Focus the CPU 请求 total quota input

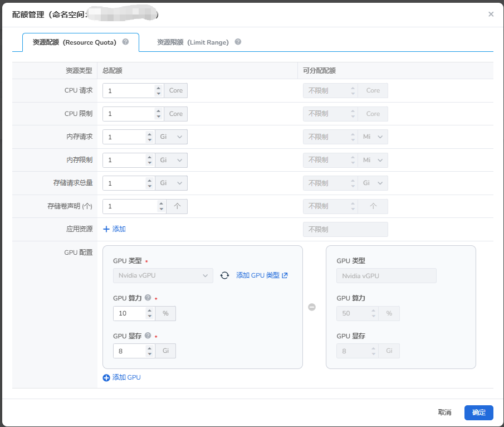[129, 91]
